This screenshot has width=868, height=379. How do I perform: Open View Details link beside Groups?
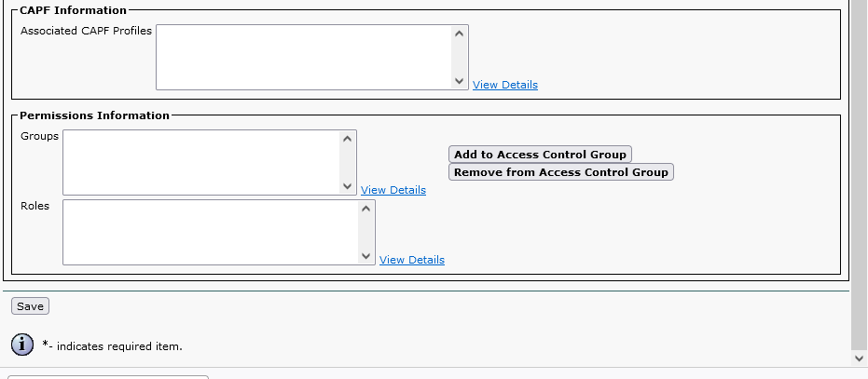coord(393,190)
